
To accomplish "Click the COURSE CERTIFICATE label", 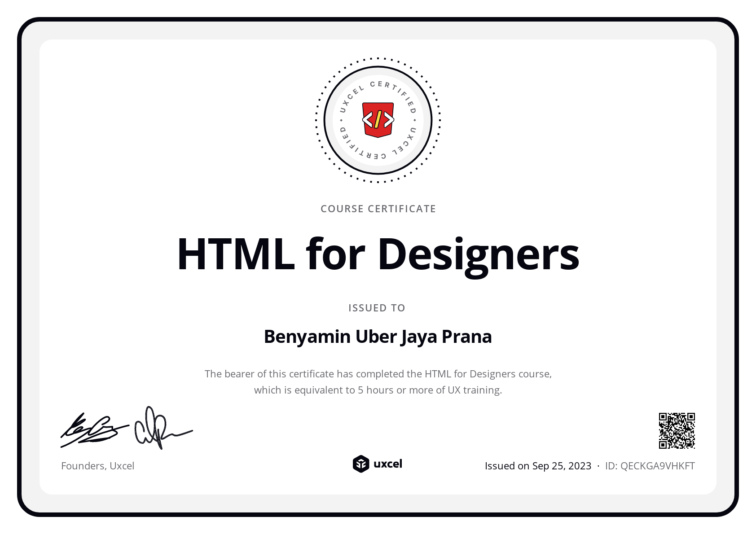I will pos(378,208).
